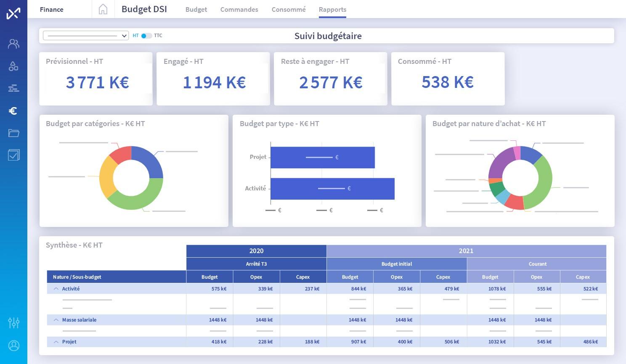Open the users section in the sidebar

[13, 43]
